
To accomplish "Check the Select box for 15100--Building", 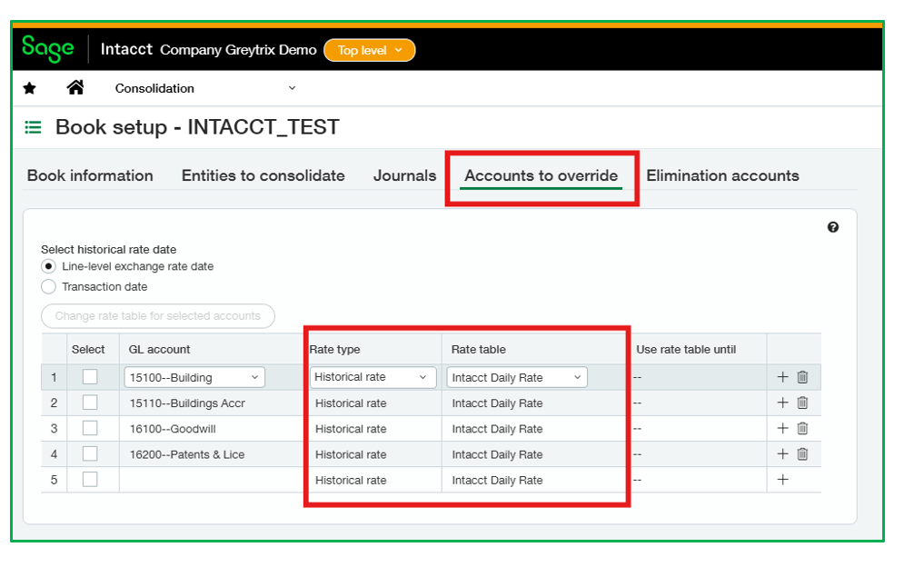I will point(90,376).
